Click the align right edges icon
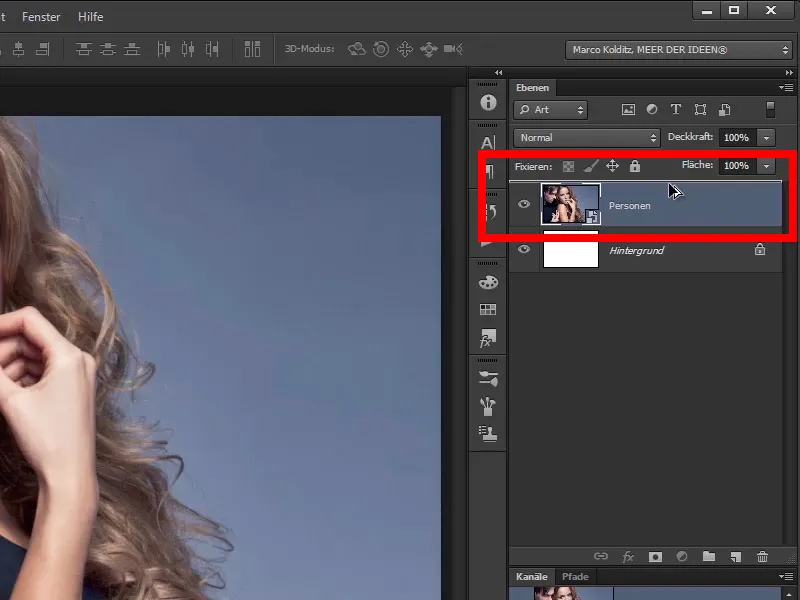 [x=43, y=49]
